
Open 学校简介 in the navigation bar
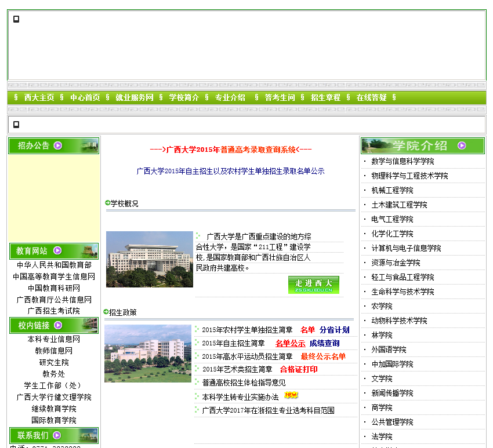[x=184, y=97]
